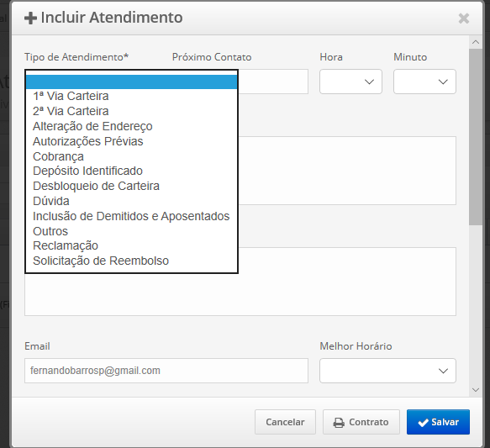Click the Salvar button

pyautogui.click(x=438, y=422)
